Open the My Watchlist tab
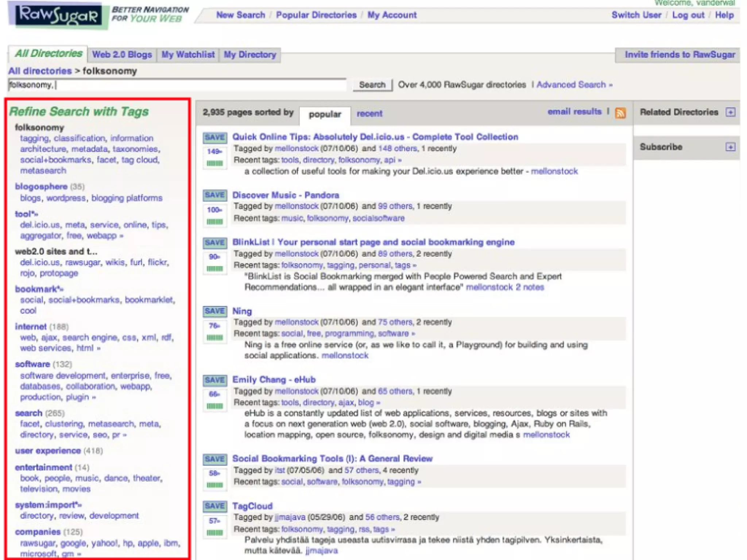This screenshot has width=747, height=560. tap(188, 55)
